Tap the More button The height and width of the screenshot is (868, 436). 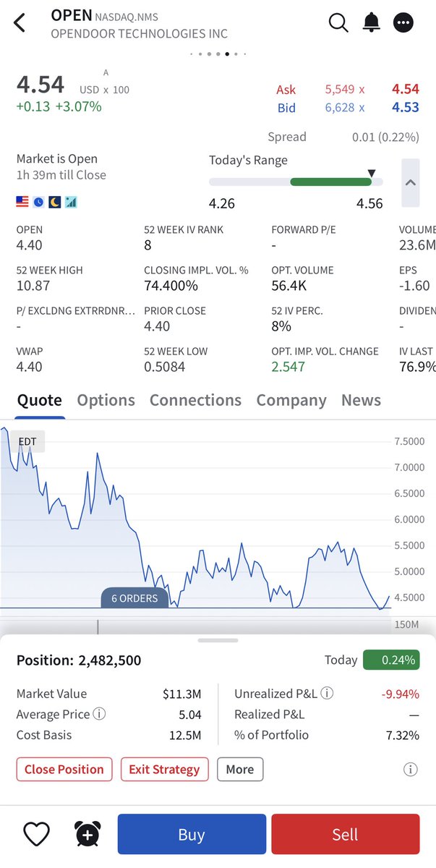[240, 769]
